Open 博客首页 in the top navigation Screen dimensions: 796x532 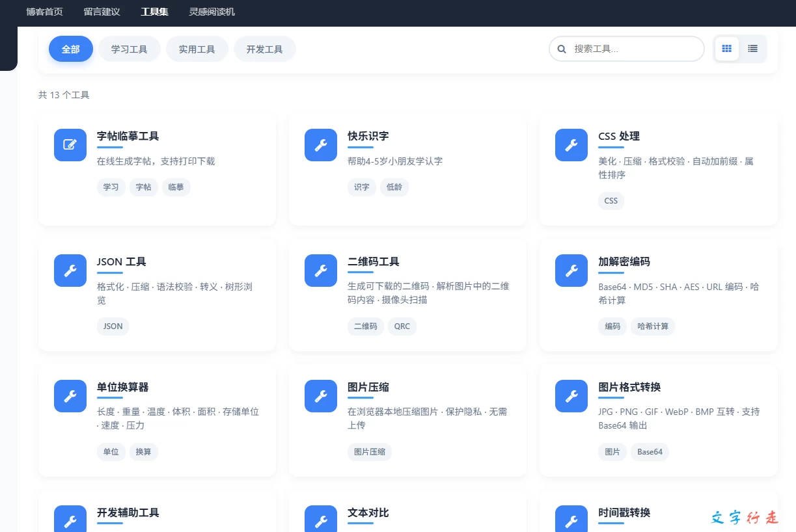tap(44, 12)
